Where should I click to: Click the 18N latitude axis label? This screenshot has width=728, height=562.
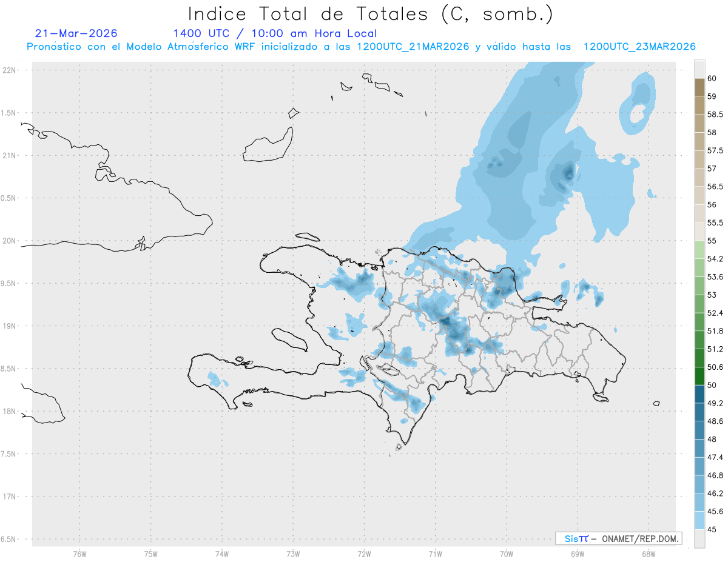point(10,411)
